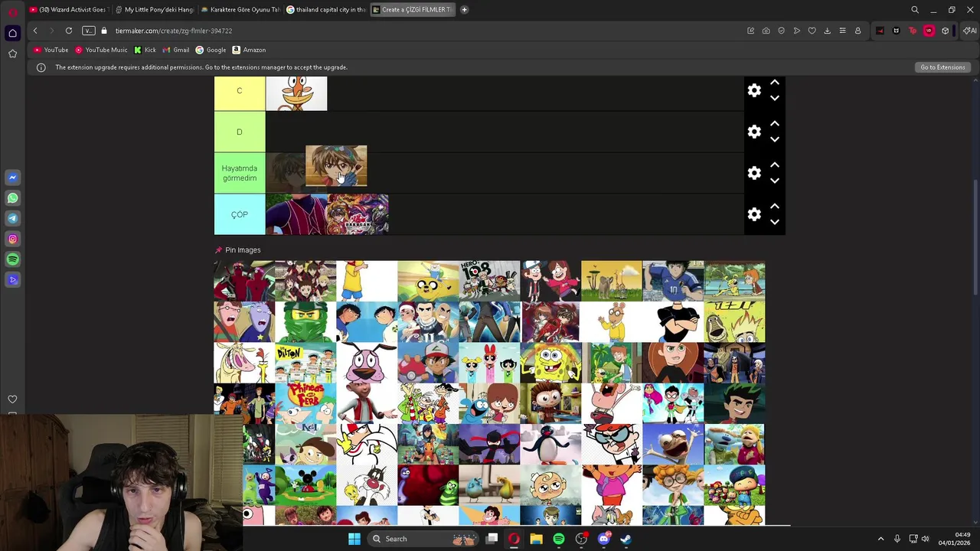Select the Mickey Mouse Clubhouse thumbnail
Image resolution: width=980 pixels, height=551 pixels.
pyautogui.click(x=305, y=485)
